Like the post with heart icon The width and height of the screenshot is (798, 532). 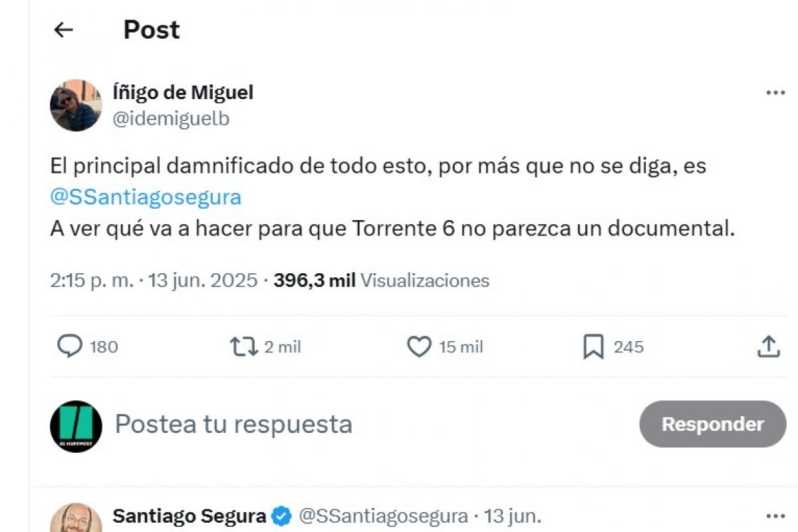pos(419,346)
